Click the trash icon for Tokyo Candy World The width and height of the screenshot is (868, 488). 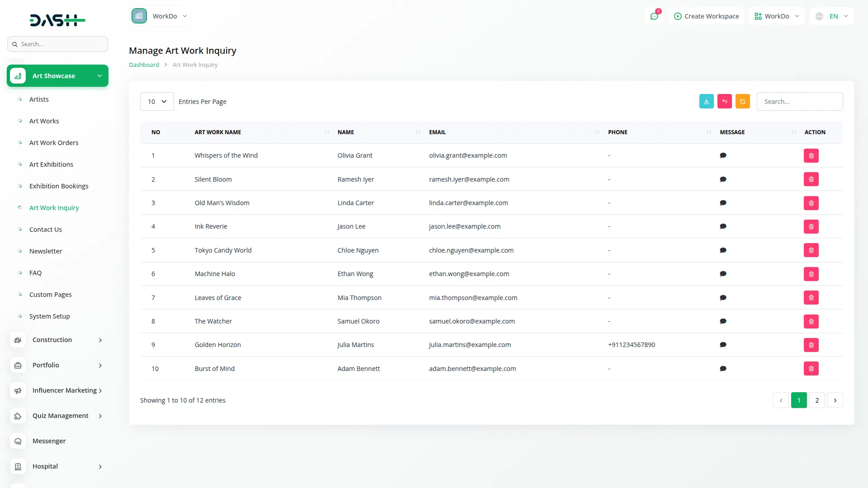[x=811, y=250]
